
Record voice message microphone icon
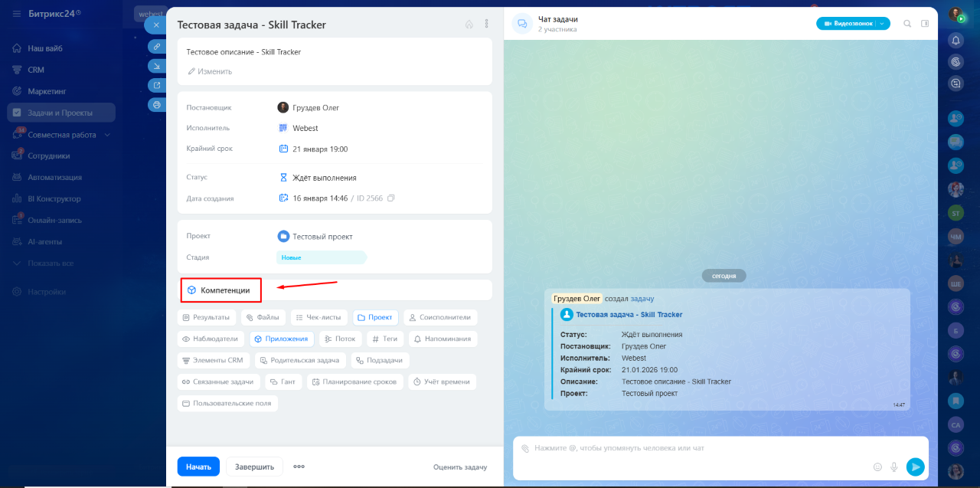(893, 467)
